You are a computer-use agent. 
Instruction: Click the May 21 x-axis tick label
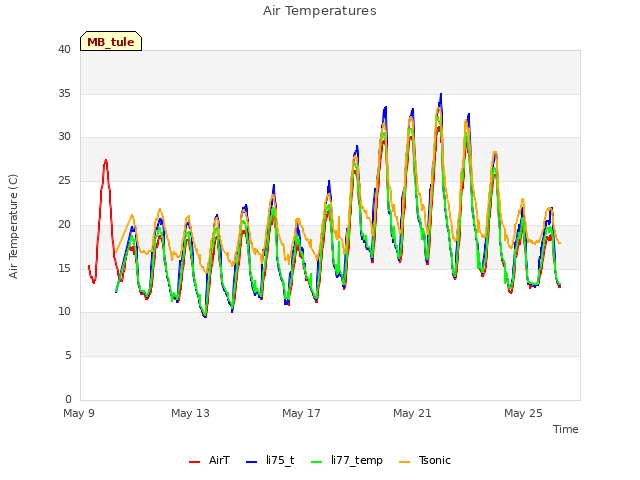click(x=412, y=413)
